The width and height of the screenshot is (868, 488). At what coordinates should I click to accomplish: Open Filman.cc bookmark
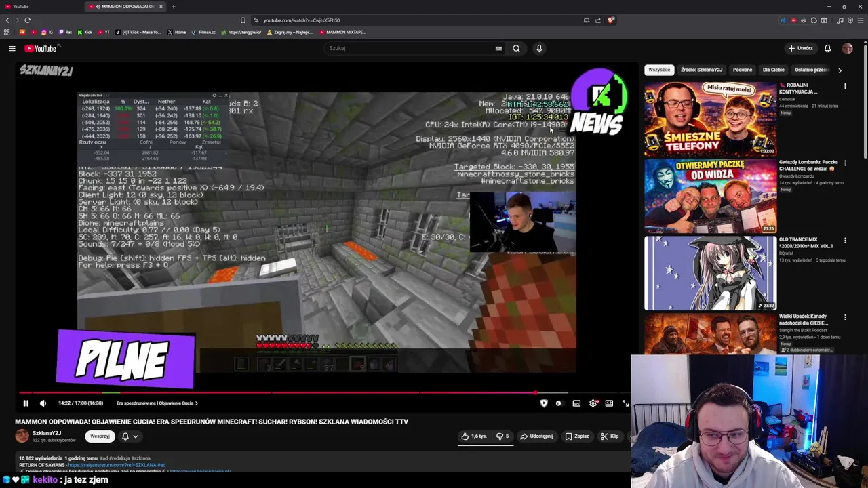[203, 32]
